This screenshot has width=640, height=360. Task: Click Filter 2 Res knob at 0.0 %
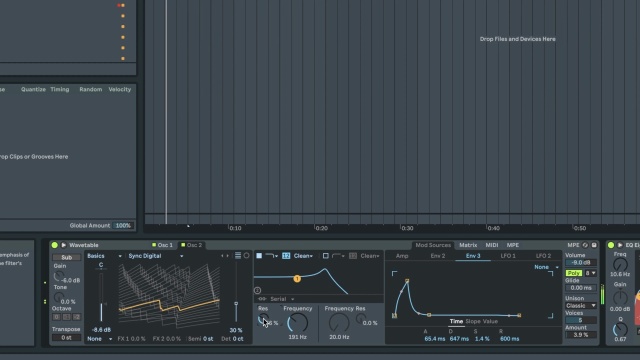click(x=361, y=318)
